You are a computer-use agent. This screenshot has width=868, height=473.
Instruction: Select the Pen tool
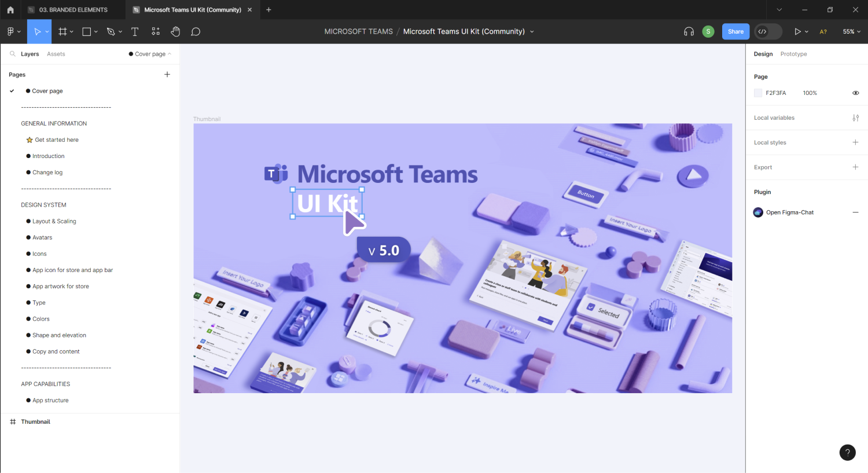coord(111,32)
